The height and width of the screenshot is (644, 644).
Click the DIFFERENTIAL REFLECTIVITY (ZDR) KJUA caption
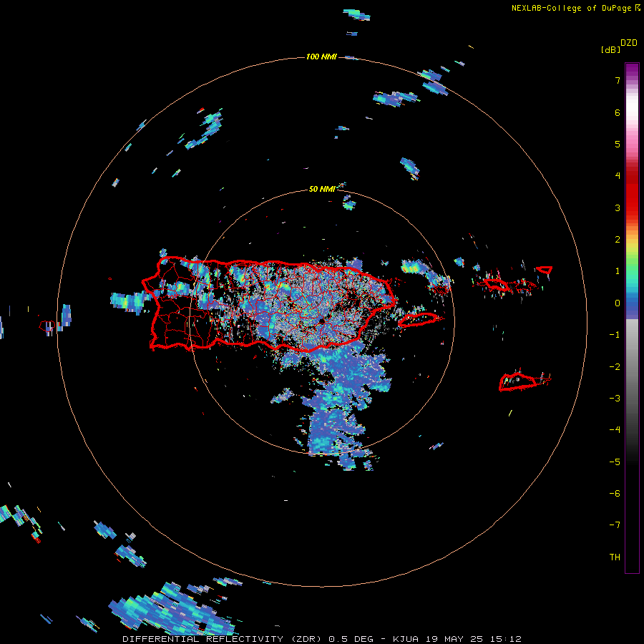click(322, 639)
